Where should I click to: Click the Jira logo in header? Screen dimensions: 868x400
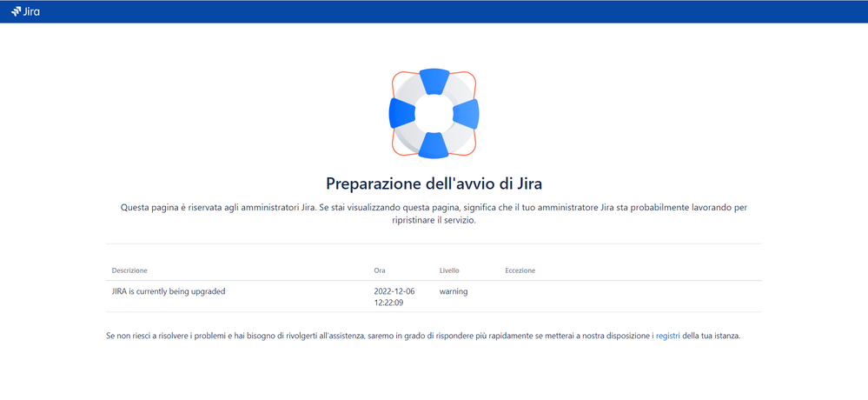pyautogui.click(x=25, y=11)
